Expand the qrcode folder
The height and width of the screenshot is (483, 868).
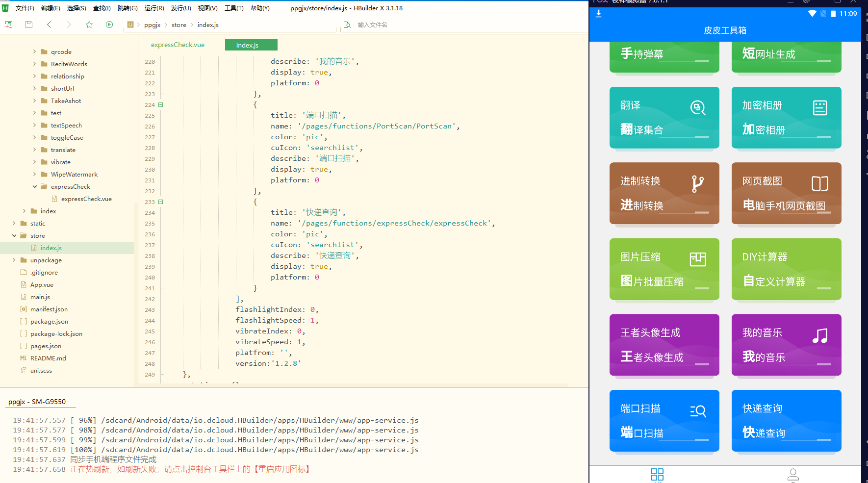point(34,51)
